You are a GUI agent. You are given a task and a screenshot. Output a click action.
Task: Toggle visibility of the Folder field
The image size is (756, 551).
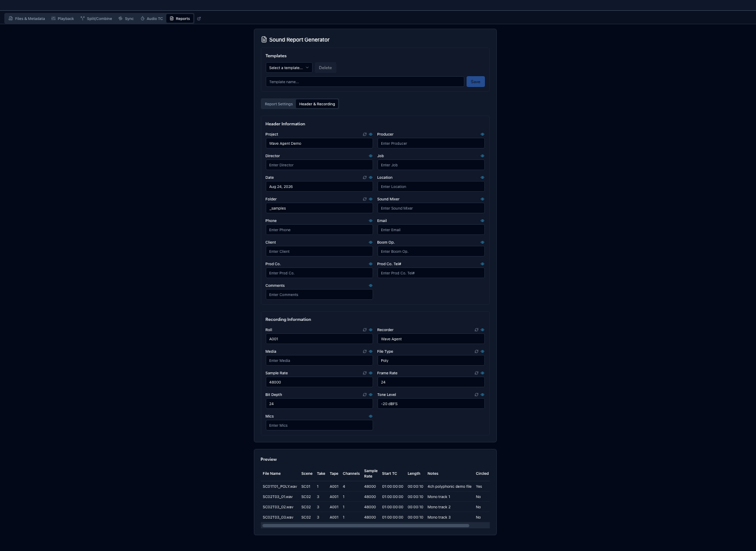coord(370,199)
